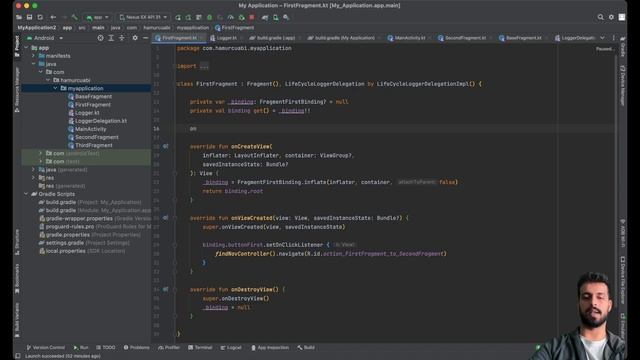Viewport: 640px width, 360px height.
Task: Open Project panel options gear
Action: pyautogui.click(x=135, y=38)
